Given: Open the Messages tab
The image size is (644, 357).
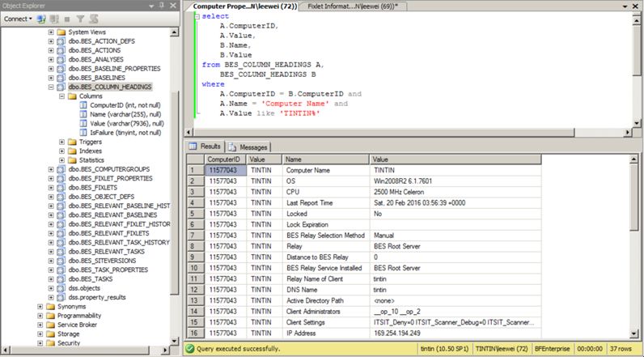Looking at the screenshot, I should (x=248, y=147).
